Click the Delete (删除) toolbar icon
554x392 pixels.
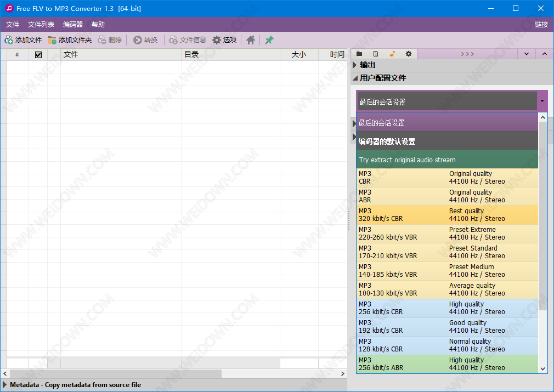point(102,40)
